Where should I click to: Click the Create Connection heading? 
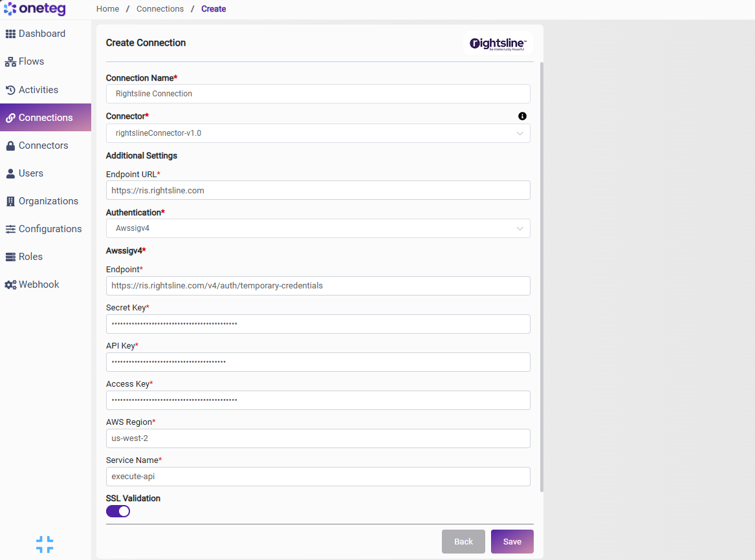(146, 43)
